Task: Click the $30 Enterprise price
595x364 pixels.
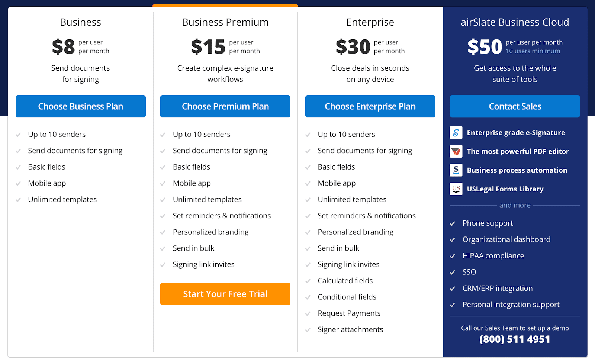Action: coord(353,47)
